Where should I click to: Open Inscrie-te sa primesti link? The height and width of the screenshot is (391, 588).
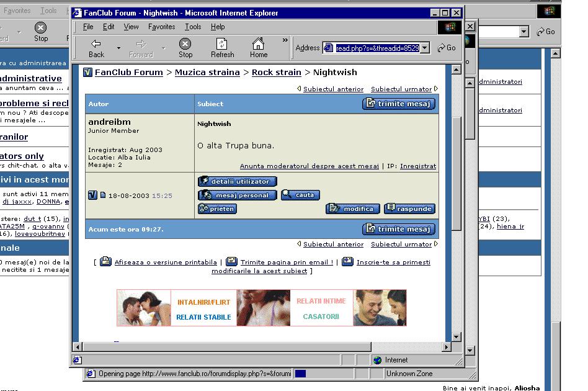click(393, 263)
